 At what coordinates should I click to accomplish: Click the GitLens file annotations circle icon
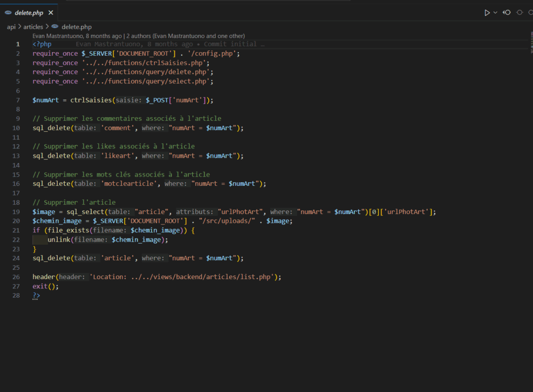click(519, 12)
